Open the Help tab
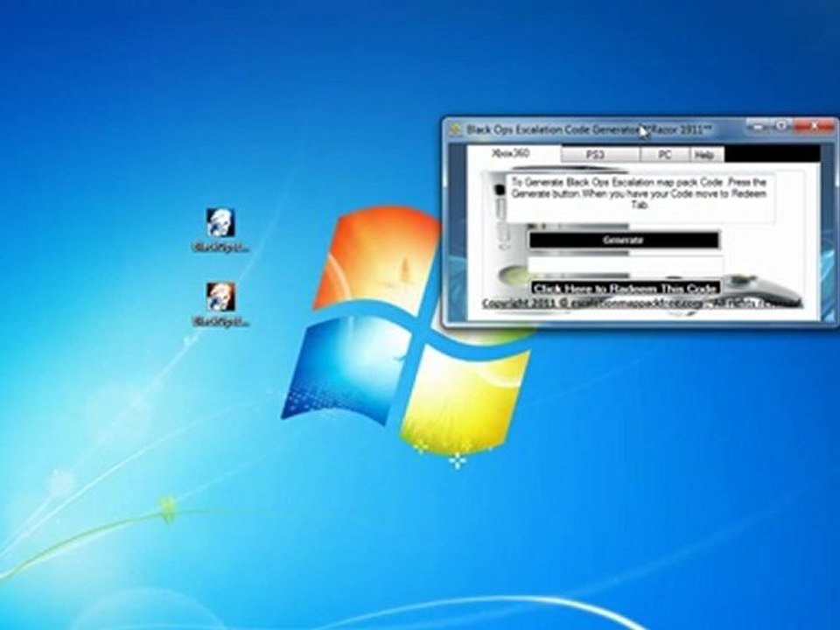The image size is (840, 630). pos(707,155)
